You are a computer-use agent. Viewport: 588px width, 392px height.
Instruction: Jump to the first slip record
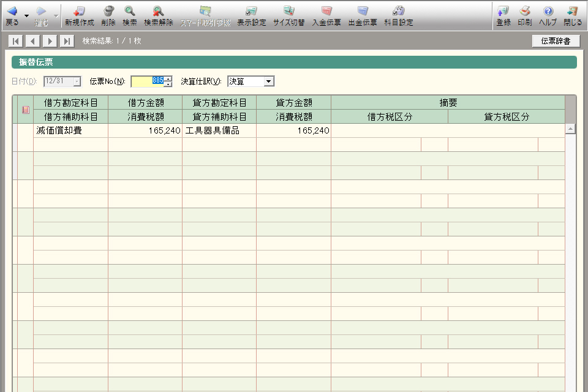click(x=16, y=41)
